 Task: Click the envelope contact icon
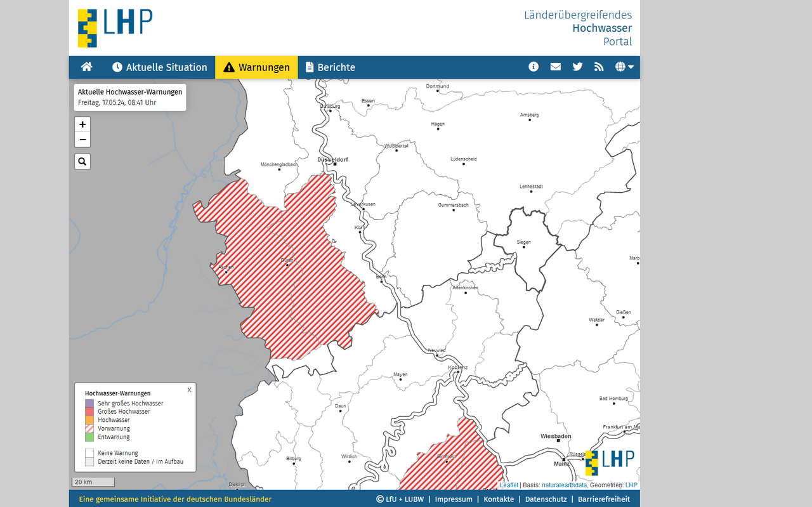click(x=556, y=67)
